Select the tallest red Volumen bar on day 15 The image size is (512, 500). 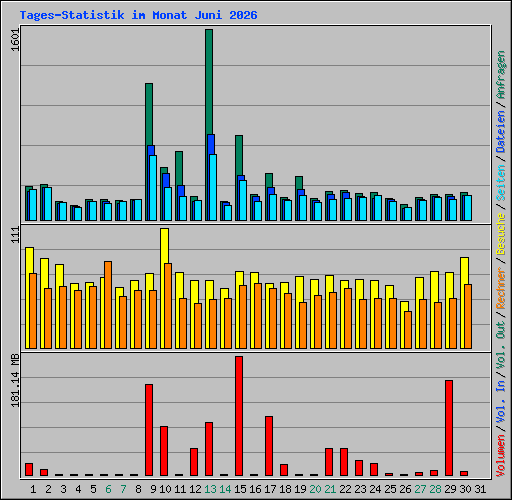click(239, 416)
